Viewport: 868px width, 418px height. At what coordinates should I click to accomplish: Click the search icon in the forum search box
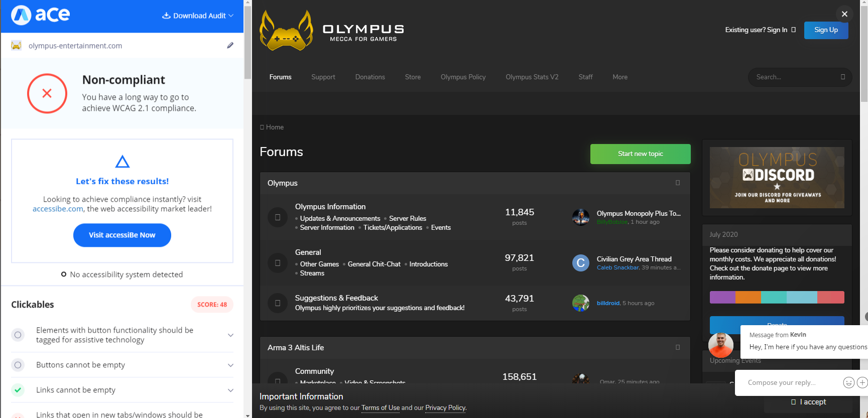(843, 77)
